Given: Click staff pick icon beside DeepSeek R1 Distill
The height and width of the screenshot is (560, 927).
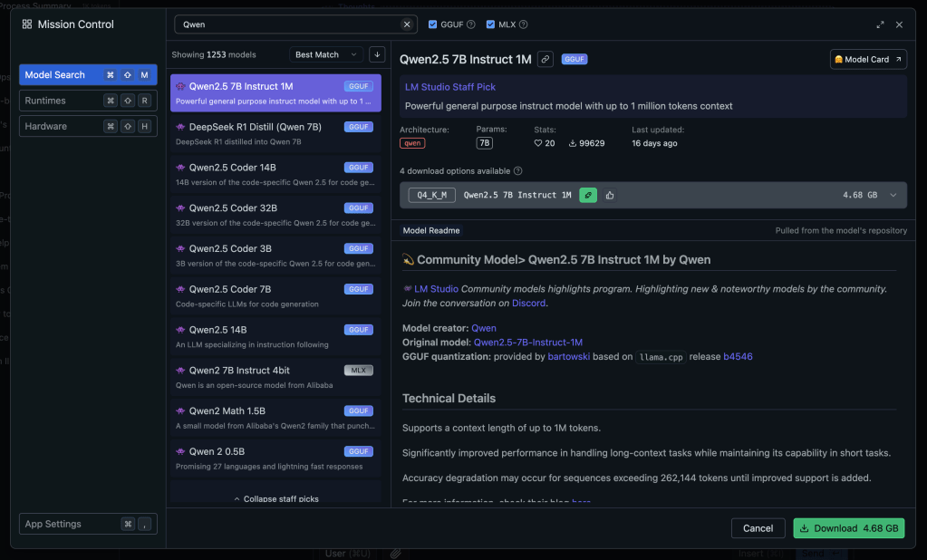Looking at the screenshot, I should pyautogui.click(x=180, y=127).
